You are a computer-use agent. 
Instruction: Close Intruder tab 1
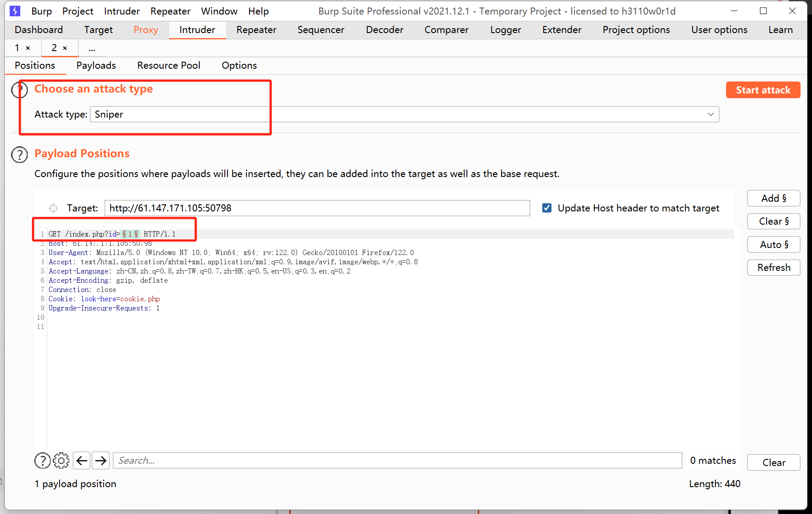[x=28, y=48]
